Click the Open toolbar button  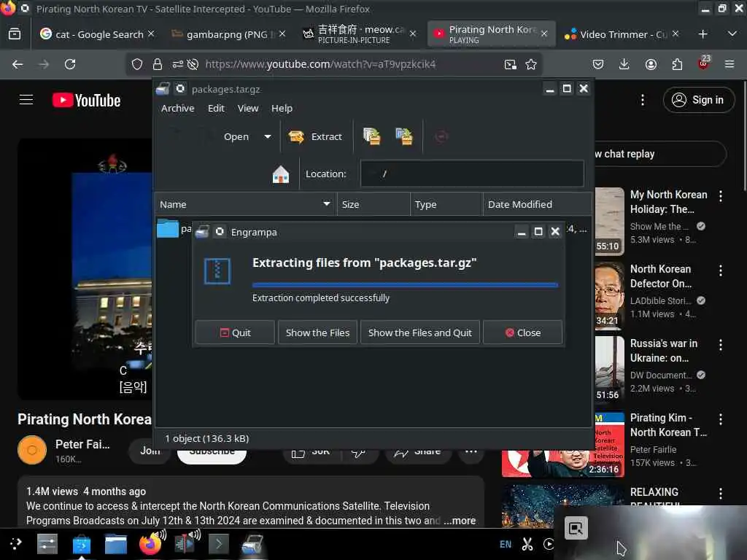(236, 136)
